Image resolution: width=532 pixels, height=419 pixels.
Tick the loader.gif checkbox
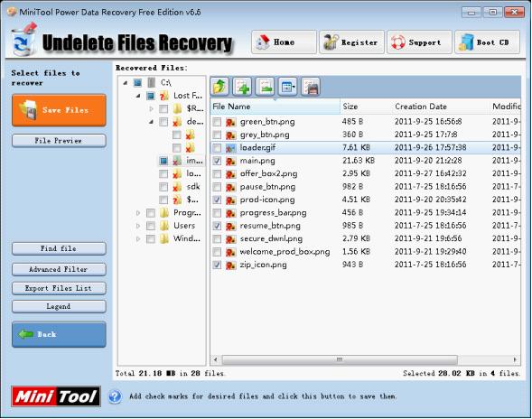tap(217, 148)
